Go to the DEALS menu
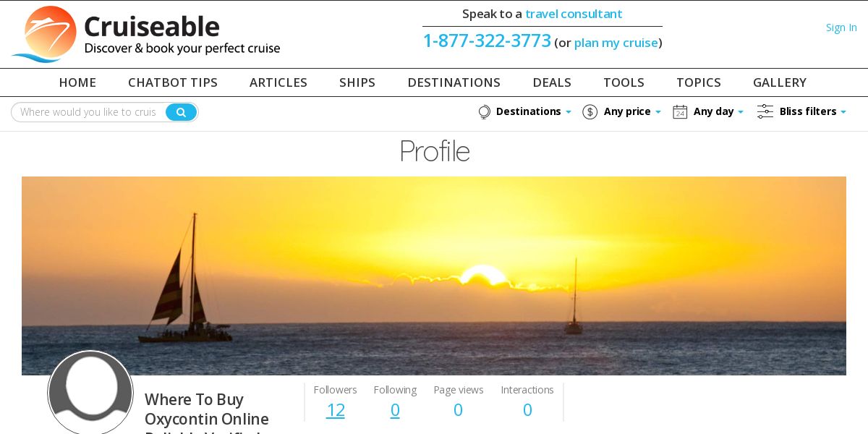 coord(552,82)
